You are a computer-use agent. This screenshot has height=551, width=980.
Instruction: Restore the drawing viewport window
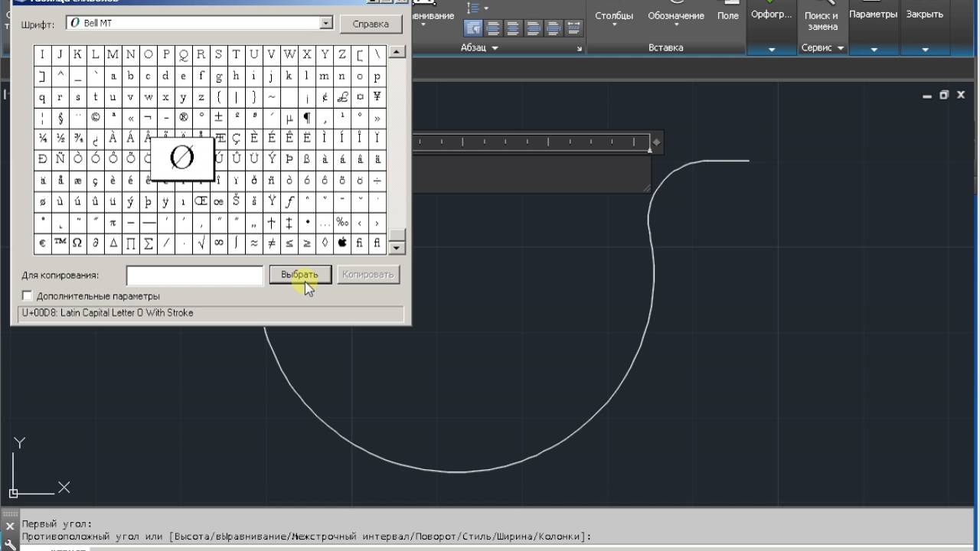944,95
